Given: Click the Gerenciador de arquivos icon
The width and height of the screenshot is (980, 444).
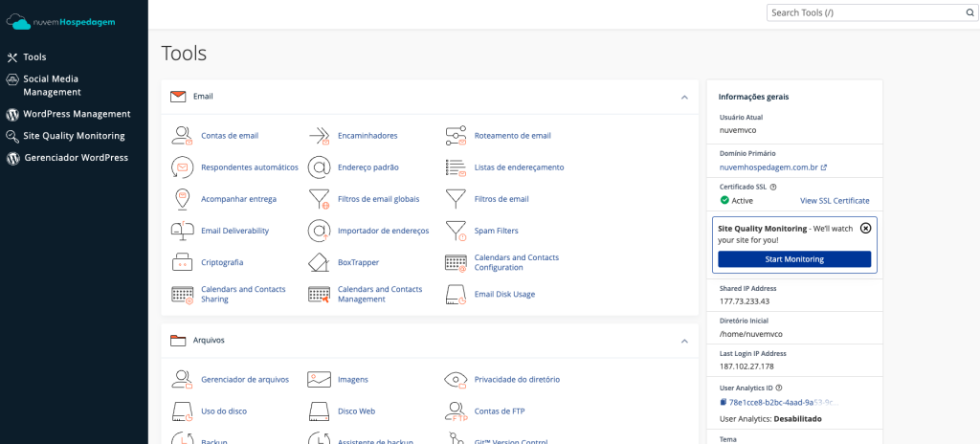Looking at the screenshot, I should (x=182, y=379).
